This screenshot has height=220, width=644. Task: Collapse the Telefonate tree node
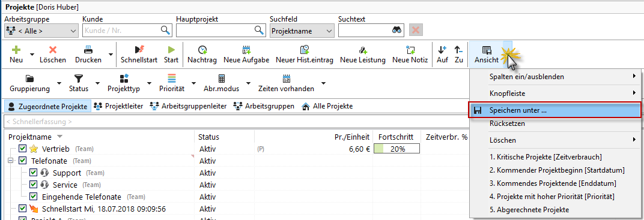tap(11, 161)
